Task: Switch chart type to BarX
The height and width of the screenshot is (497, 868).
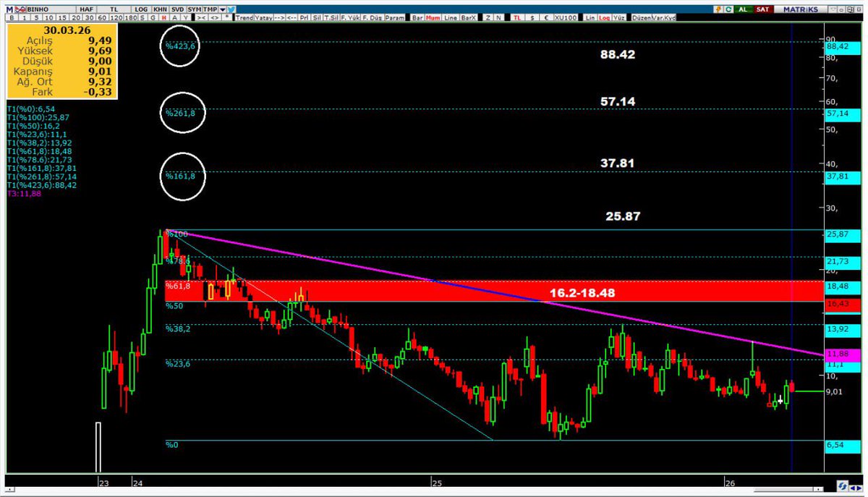Action: 468,17
